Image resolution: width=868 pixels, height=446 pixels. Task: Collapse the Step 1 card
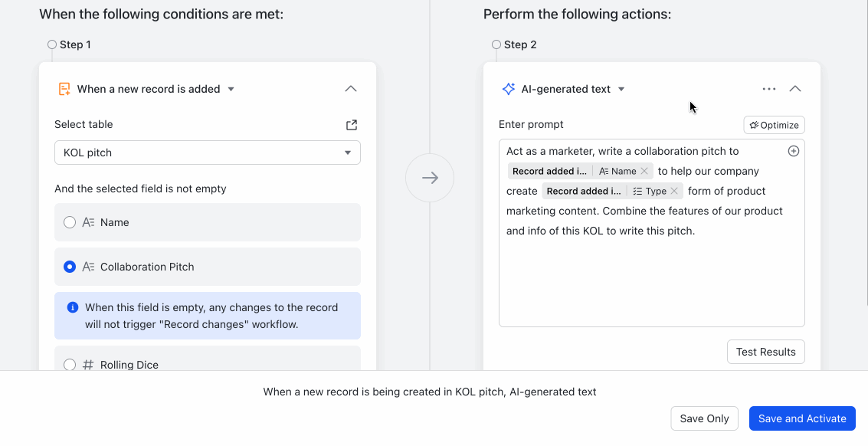351,89
